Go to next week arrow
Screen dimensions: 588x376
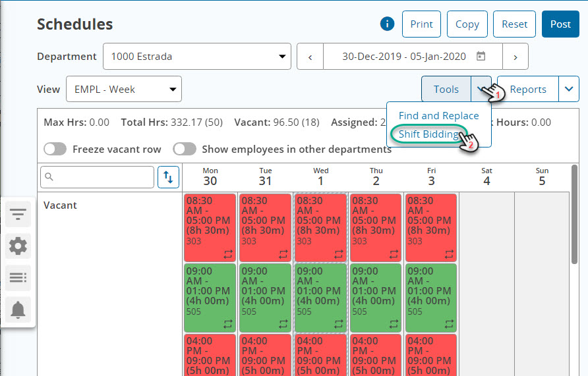click(x=515, y=57)
